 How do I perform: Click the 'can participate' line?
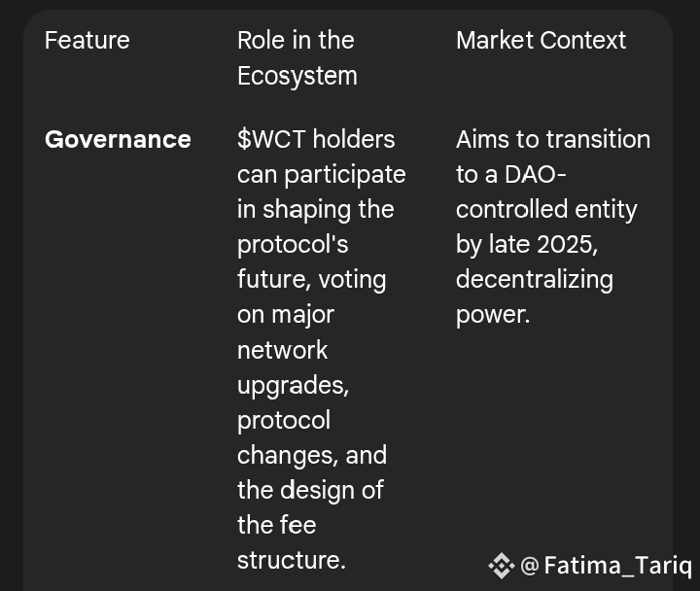click(x=322, y=175)
